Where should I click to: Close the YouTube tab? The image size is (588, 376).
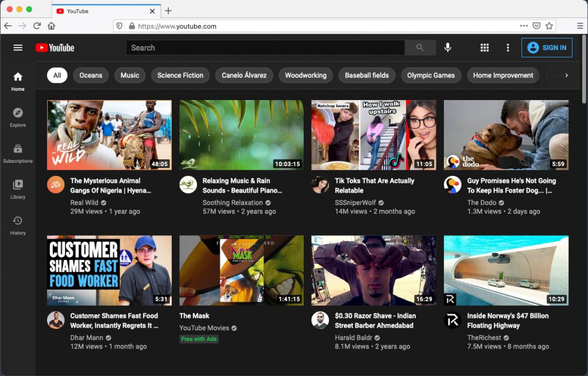tap(152, 11)
